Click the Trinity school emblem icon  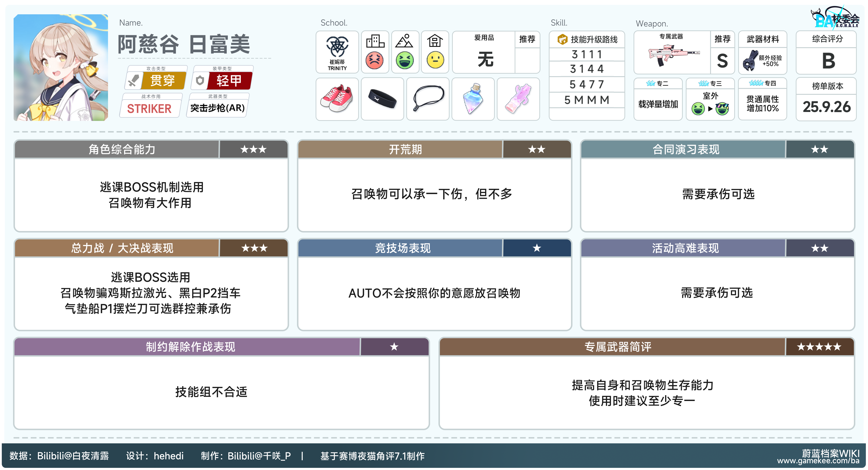coord(337,46)
